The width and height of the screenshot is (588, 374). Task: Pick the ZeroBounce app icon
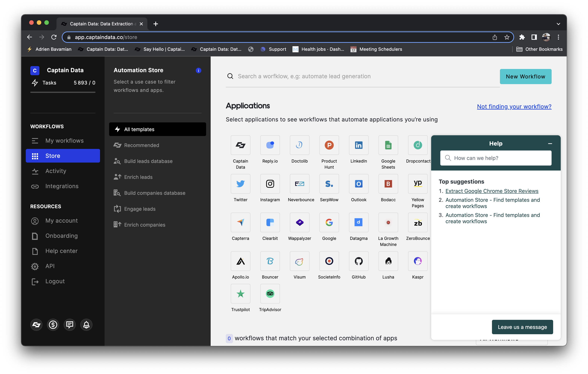[418, 222]
